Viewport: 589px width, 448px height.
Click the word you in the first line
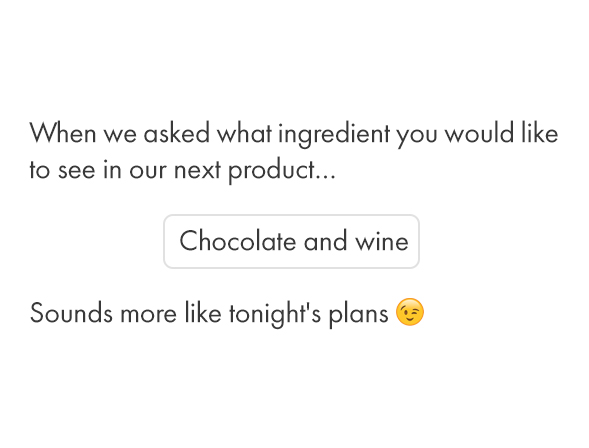[x=417, y=136]
